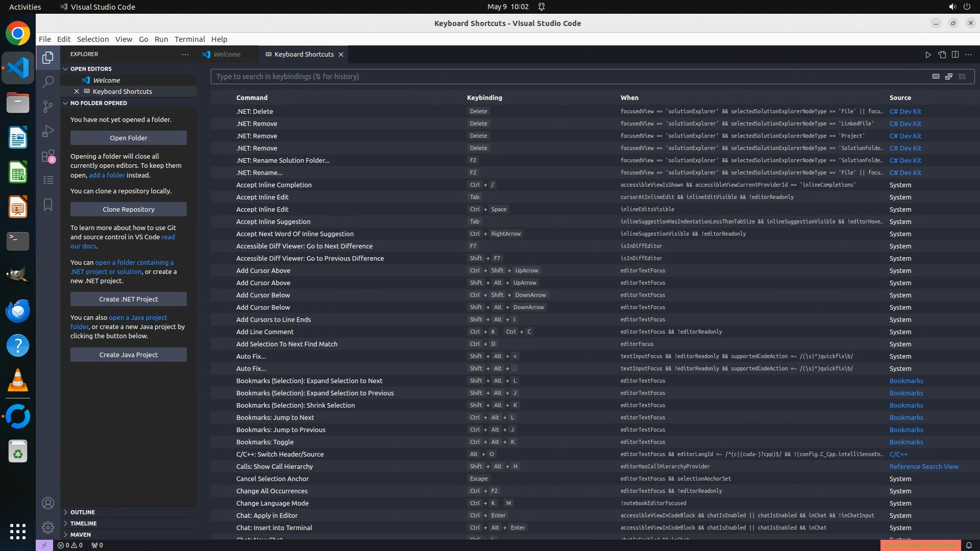Toggle Sort by Precedence
This screenshot has height=551, width=980.
pyautogui.click(x=949, y=77)
